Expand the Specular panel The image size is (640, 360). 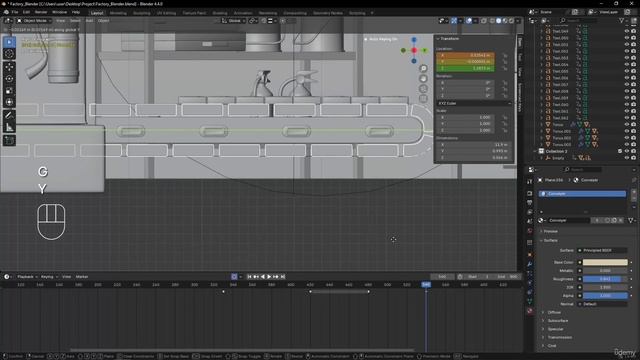pos(555,329)
